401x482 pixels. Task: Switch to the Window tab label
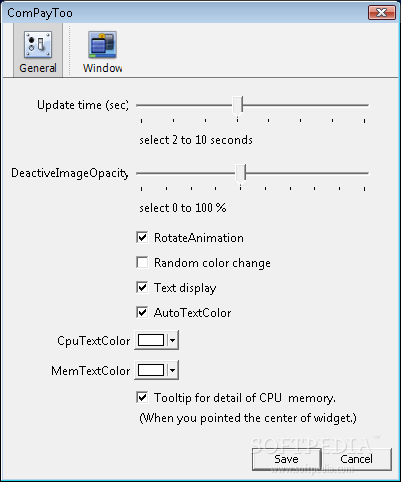(x=102, y=68)
